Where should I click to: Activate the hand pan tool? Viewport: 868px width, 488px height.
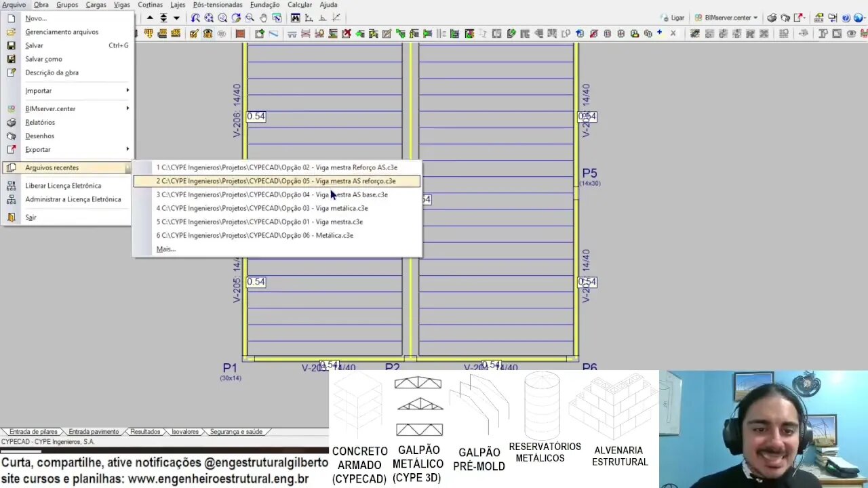263,18
